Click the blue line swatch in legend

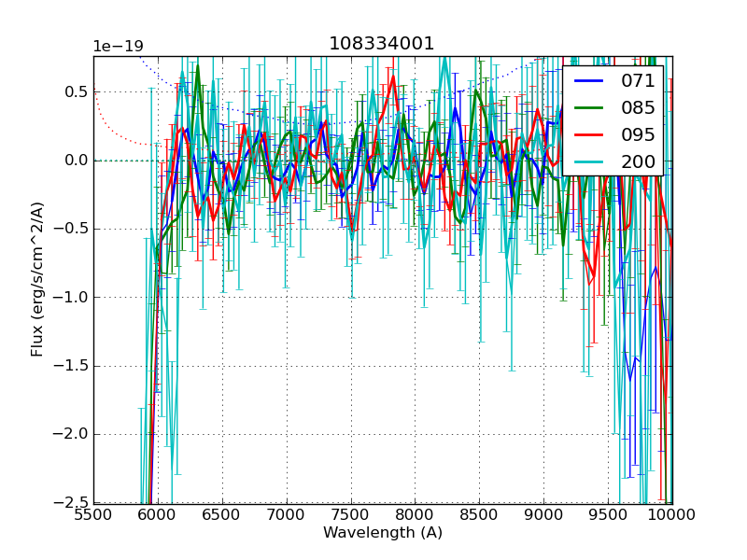point(590,81)
